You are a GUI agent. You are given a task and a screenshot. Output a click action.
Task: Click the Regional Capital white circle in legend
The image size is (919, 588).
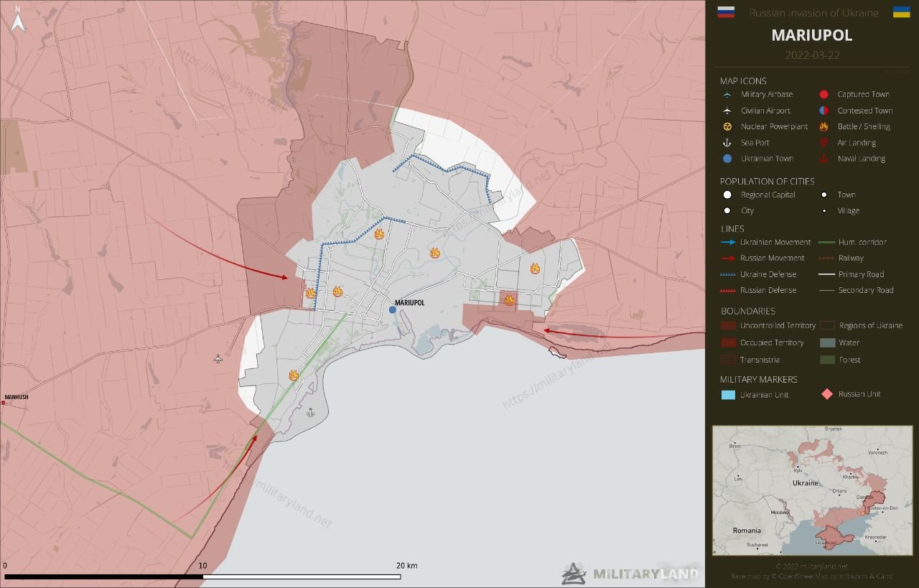coord(727,195)
